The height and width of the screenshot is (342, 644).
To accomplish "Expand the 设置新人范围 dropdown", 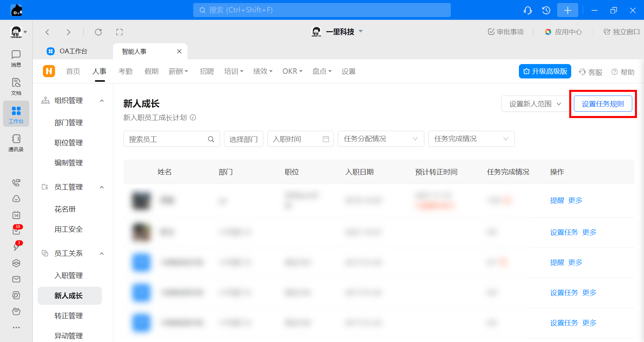I will (535, 104).
